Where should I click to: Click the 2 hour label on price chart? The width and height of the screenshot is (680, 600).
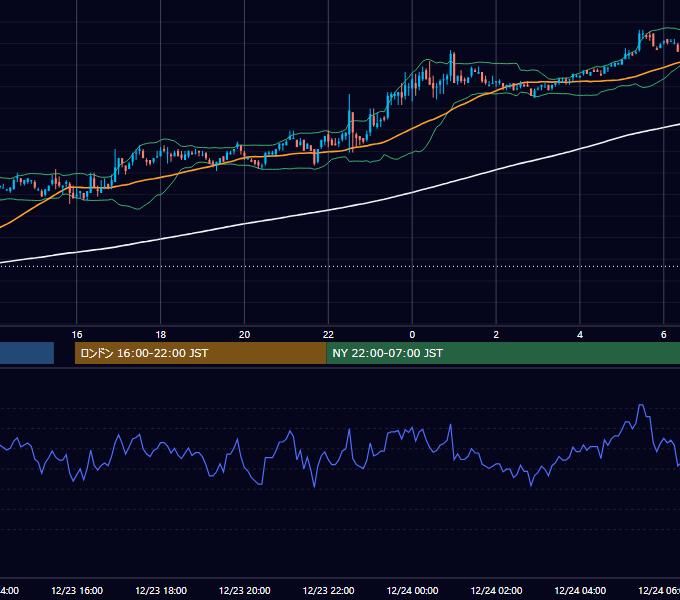496,335
